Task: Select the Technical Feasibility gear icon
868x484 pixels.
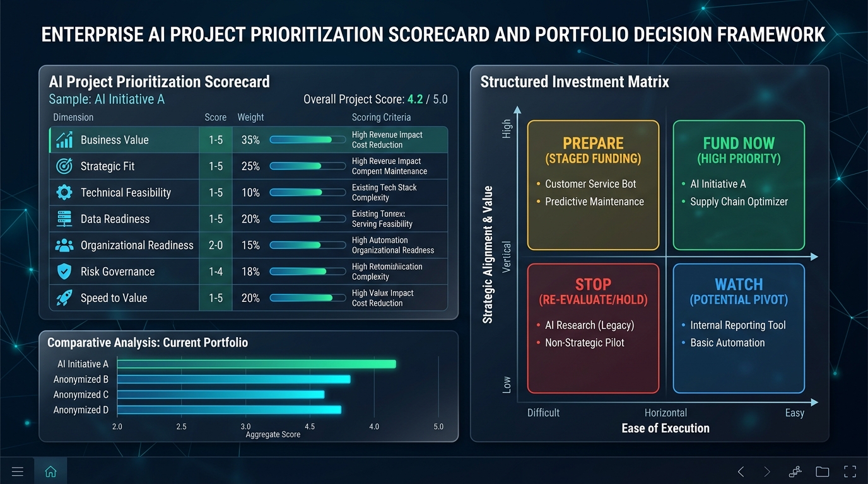Action: (64, 193)
